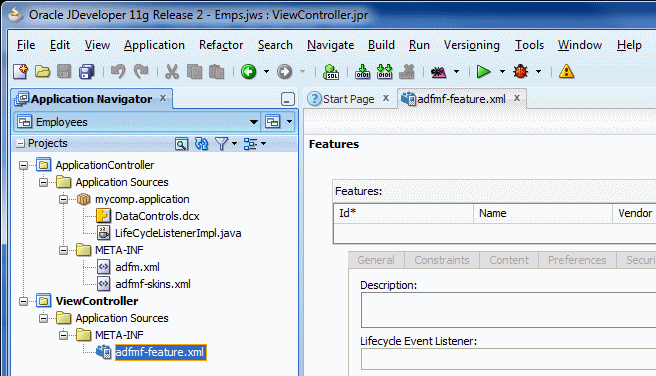This screenshot has width=656, height=376.
Task: Click the Lifecycle Event Listener field
Action: coord(508,359)
